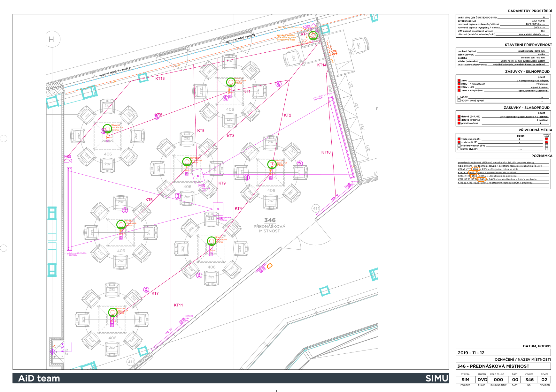The image size is (556, 392).
Task: Select the orange UPS socket symbols label
Action: coord(334,52)
